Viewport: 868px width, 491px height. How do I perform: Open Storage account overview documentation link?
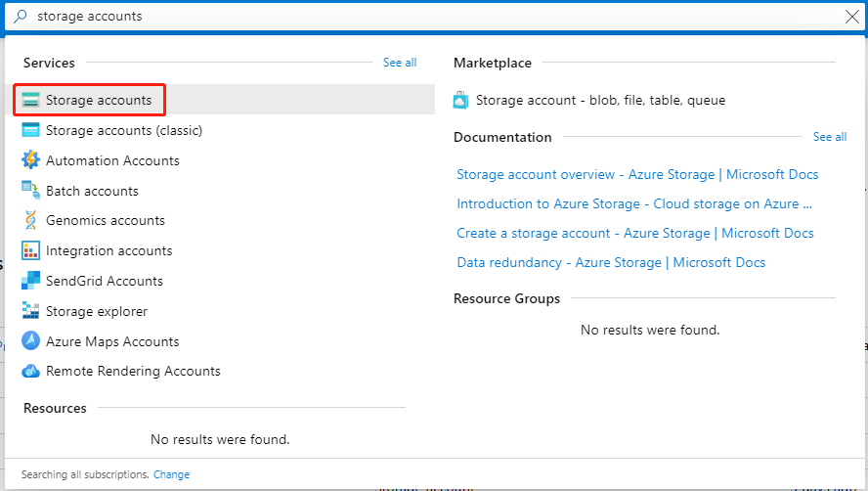[x=637, y=174]
